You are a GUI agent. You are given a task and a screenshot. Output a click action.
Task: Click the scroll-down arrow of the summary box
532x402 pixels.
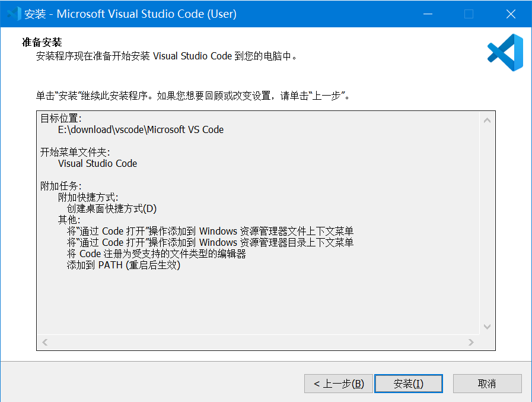pos(487,327)
